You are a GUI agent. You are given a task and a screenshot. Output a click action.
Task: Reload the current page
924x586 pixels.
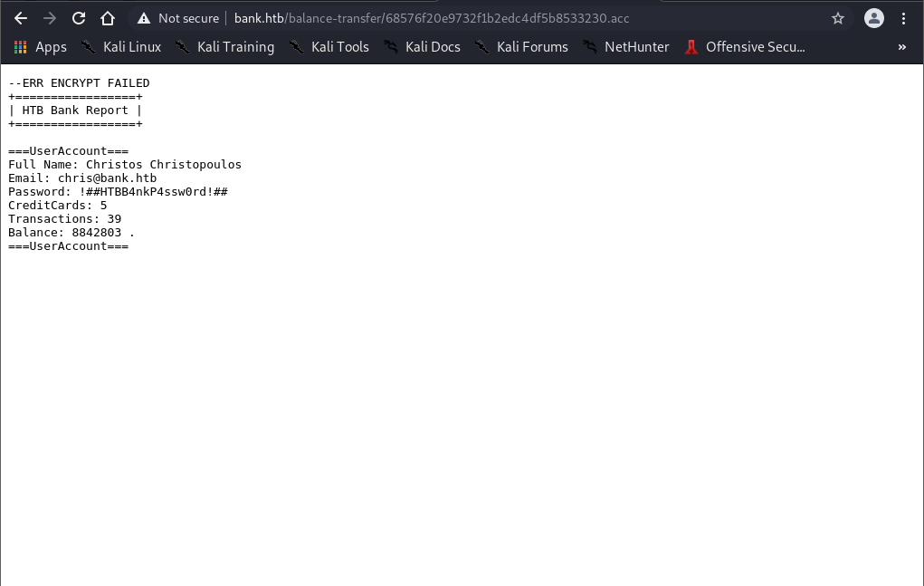(79, 18)
